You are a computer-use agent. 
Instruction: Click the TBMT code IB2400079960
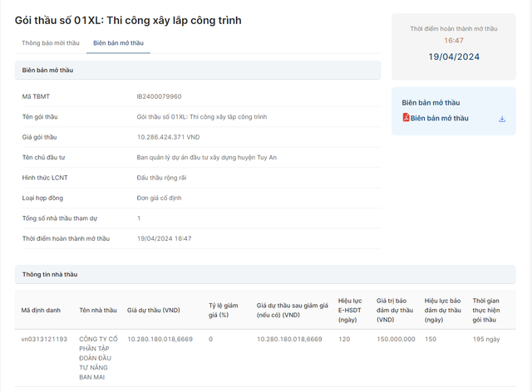tap(159, 96)
